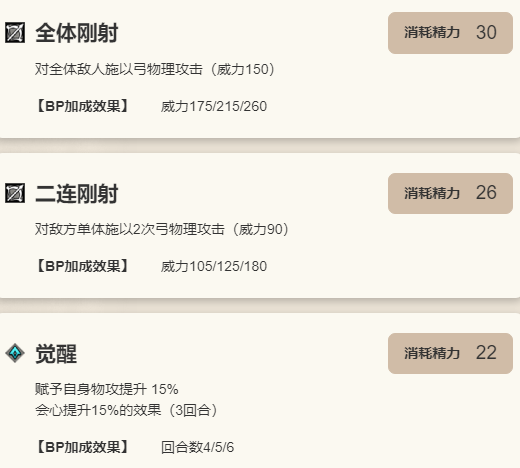Click 赋予自身物攻提升 15% text line
This screenshot has height=468, width=520.
(107, 389)
